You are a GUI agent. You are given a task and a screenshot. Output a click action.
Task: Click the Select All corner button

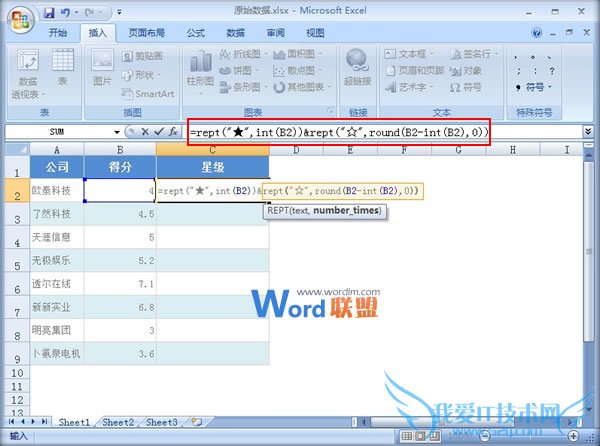click(18, 149)
